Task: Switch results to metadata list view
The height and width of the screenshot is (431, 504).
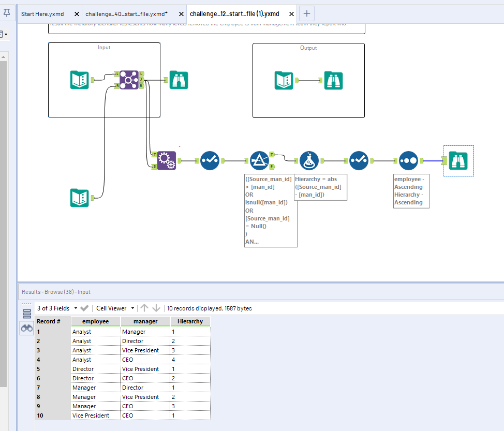Action: pos(27,313)
